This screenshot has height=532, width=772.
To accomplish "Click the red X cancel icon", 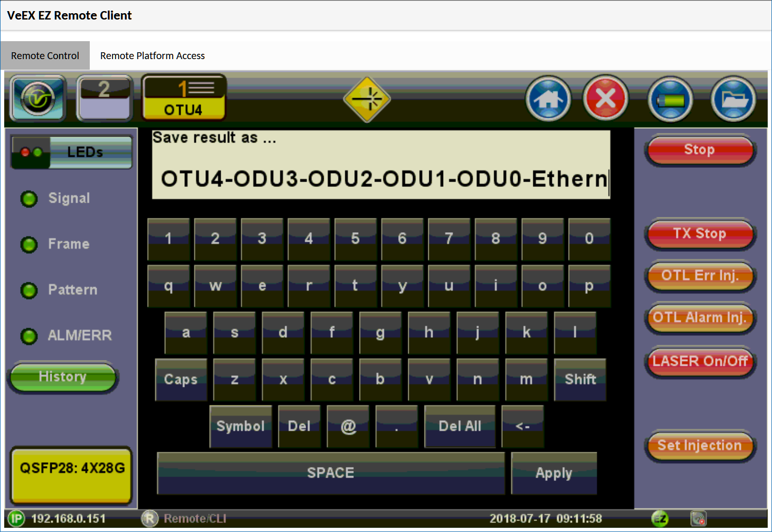I will (x=606, y=99).
